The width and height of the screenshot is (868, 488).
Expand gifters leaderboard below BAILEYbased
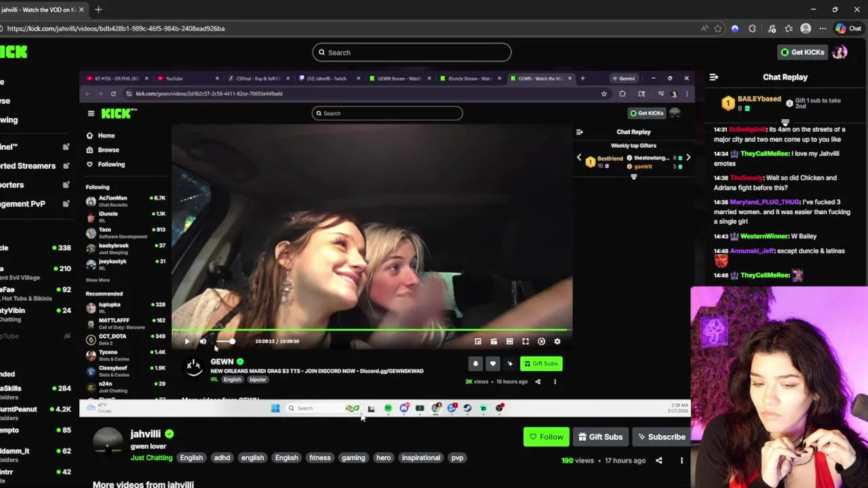(785, 123)
